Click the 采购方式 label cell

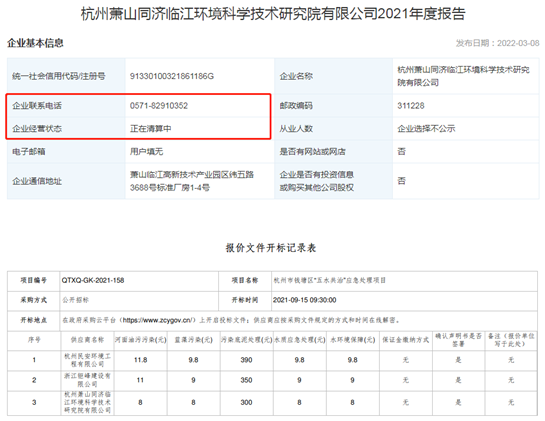pyautogui.click(x=34, y=300)
